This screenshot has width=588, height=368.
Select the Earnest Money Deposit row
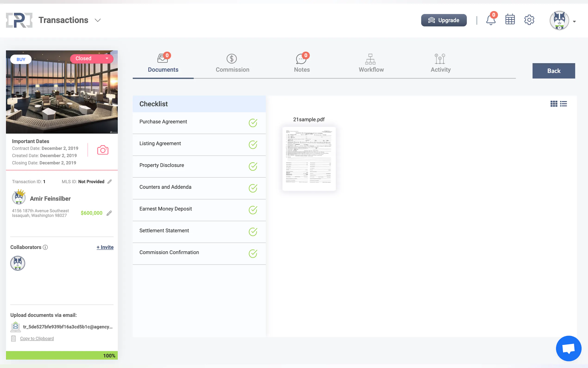(x=199, y=210)
